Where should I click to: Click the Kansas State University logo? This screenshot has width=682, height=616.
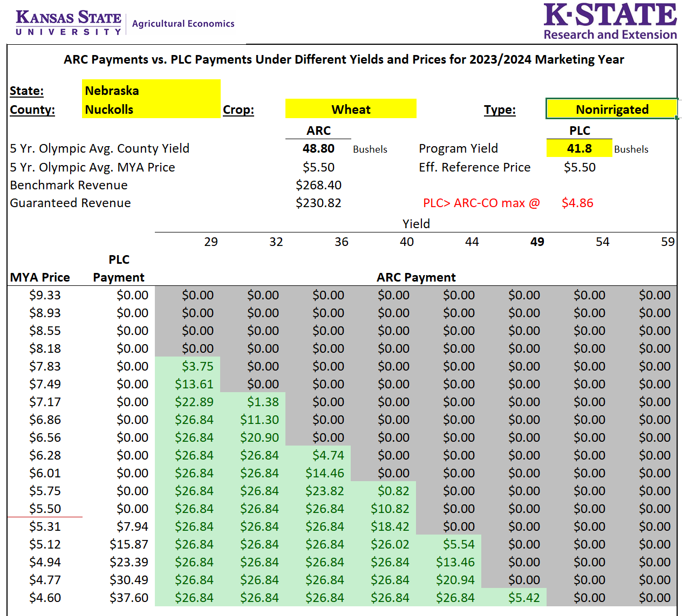click(x=69, y=23)
